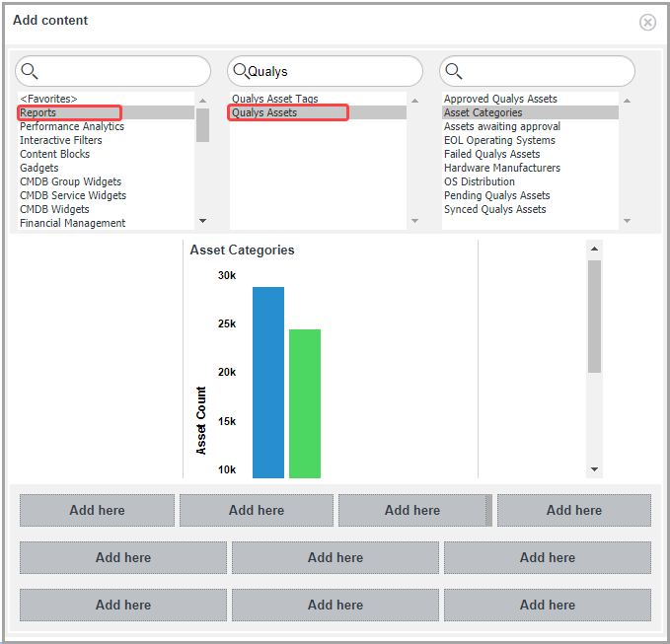Click preview pane scroll up arrow
The width and height of the screenshot is (670, 644).
click(594, 249)
